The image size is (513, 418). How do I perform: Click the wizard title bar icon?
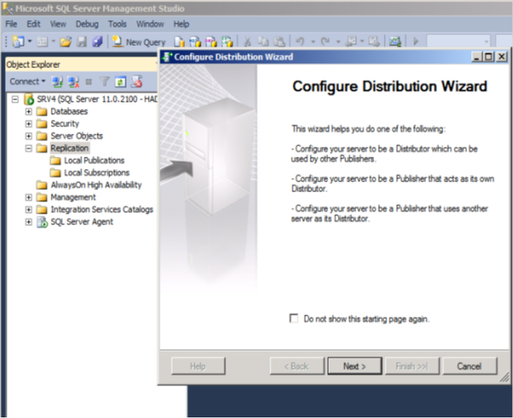pos(167,57)
